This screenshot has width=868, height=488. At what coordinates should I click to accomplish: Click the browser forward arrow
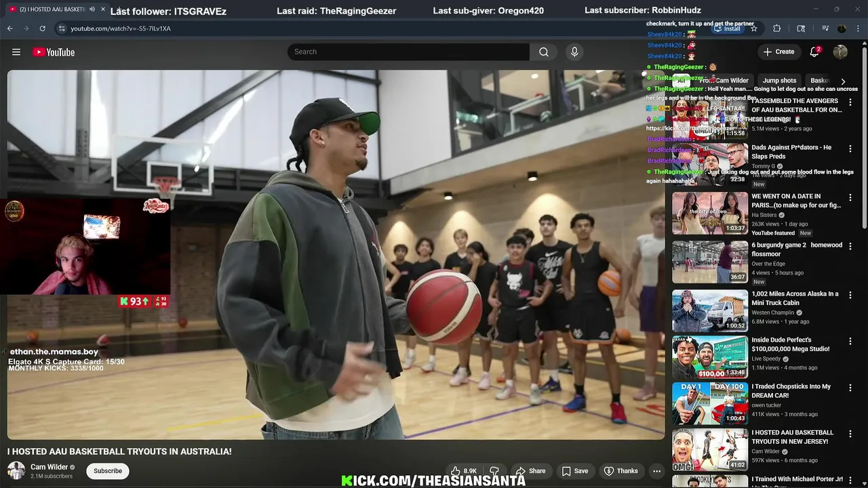point(26,28)
